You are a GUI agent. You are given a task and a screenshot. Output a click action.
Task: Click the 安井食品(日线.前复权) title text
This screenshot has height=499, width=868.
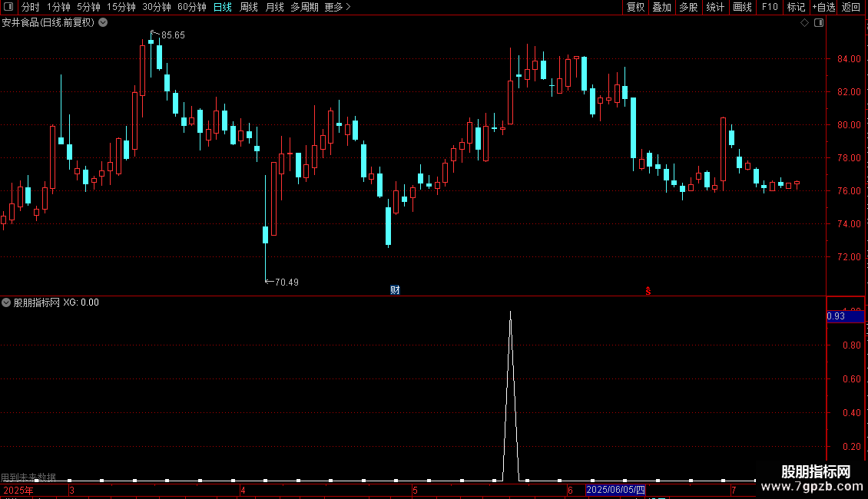click(x=48, y=23)
